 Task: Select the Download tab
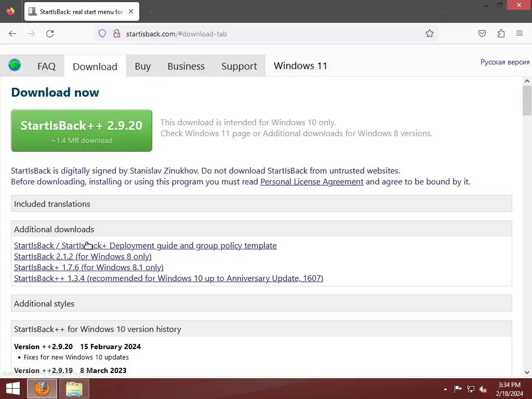[95, 66]
